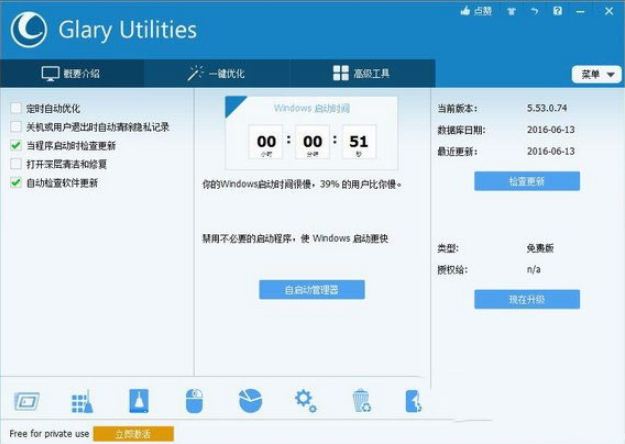This screenshot has height=444, width=625.
Task: Click the 39% startup comparison message
Action: pos(302,184)
